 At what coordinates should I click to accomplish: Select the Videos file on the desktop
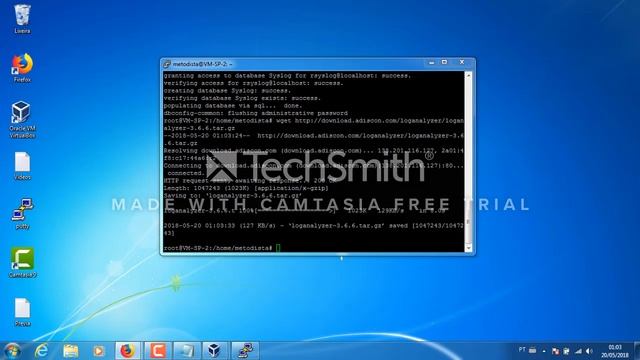coord(22,166)
